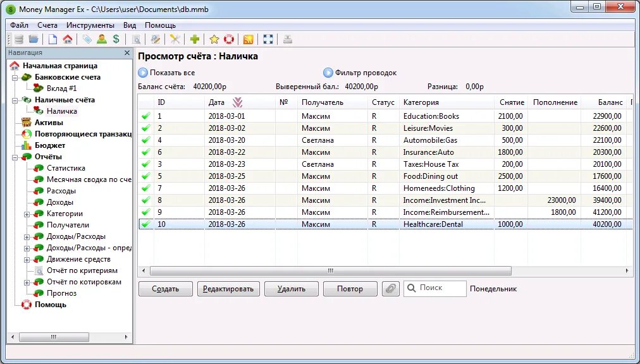Click the transaction report filter magnifier icon
640x364 pixels.
coord(136,39)
